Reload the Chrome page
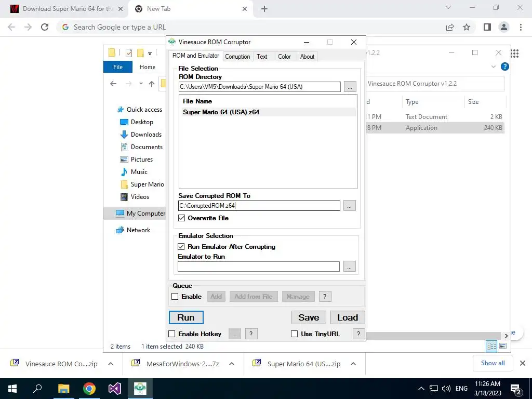 click(x=45, y=27)
